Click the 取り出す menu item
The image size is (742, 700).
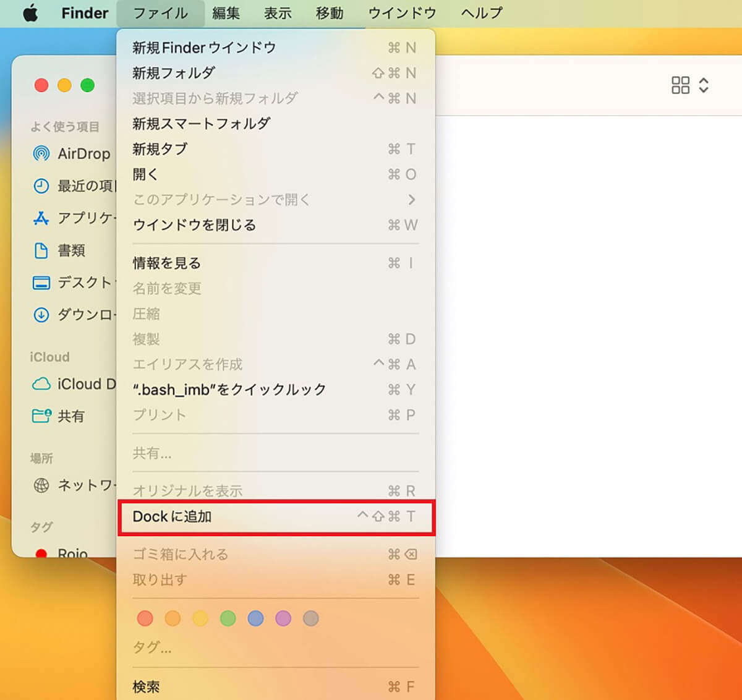click(x=276, y=580)
